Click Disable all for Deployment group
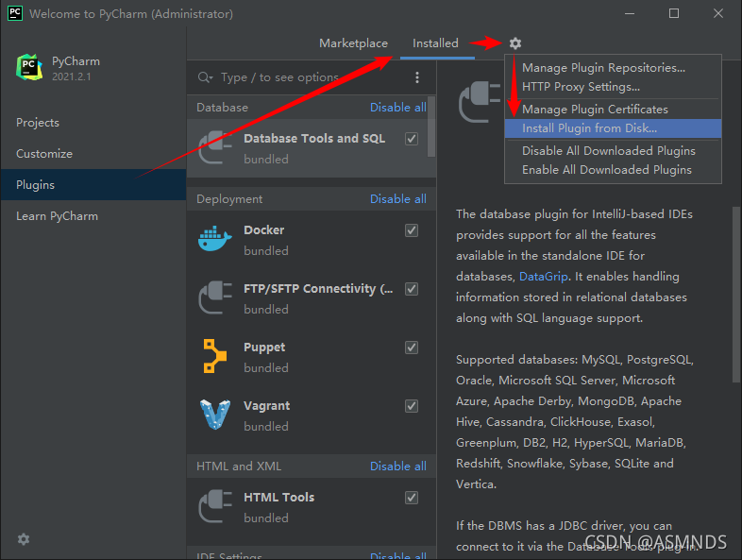Image resolution: width=742 pixels, height=560 pixels. click(398, 199)
